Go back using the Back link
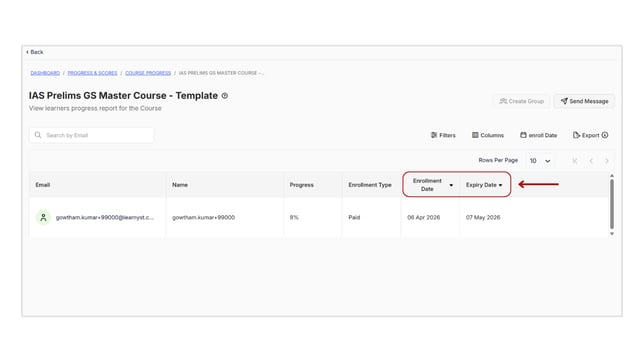The height and width of the screenshot is (362, 644). pos(35,52)
